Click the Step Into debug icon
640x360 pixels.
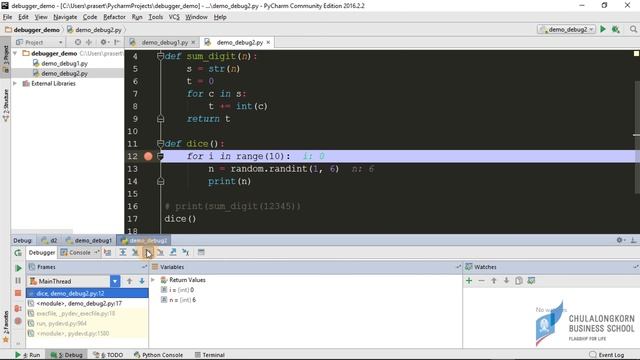tap(135, 253)
